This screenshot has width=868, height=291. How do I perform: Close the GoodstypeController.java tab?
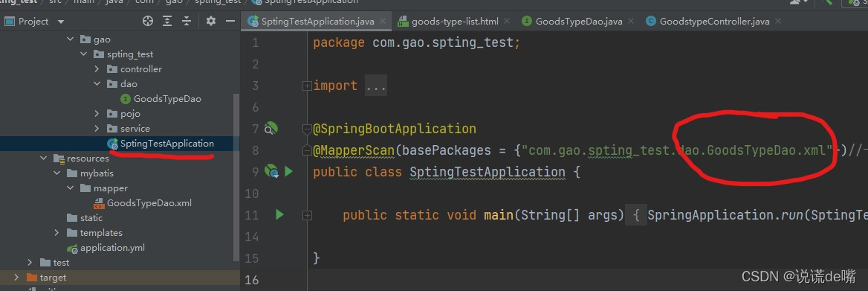pos(779,22)
